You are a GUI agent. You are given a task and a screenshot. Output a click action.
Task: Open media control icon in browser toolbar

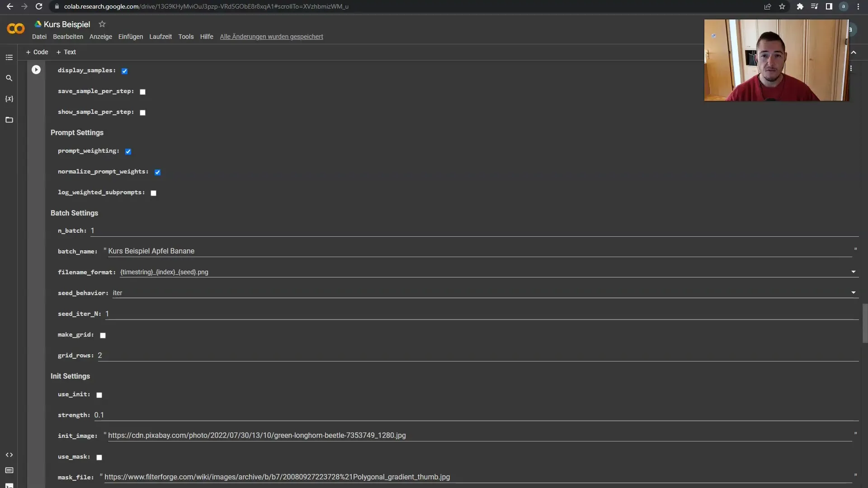[x=815, y=6]
